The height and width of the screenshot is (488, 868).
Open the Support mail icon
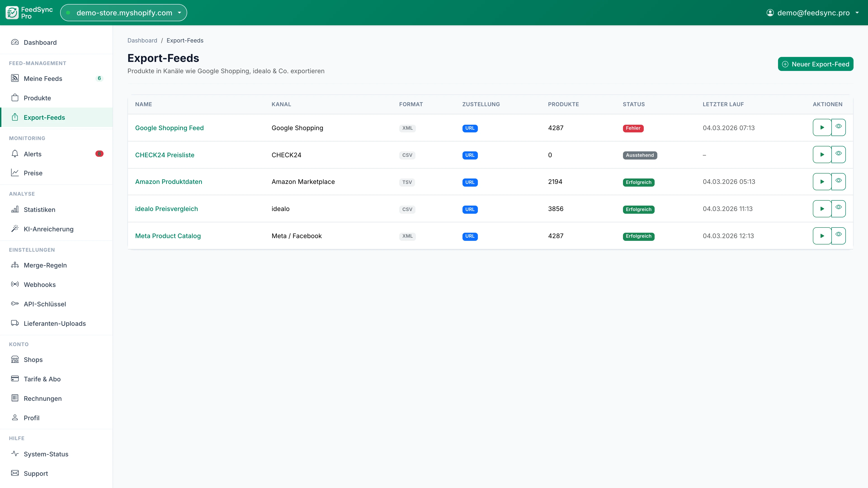15,473
